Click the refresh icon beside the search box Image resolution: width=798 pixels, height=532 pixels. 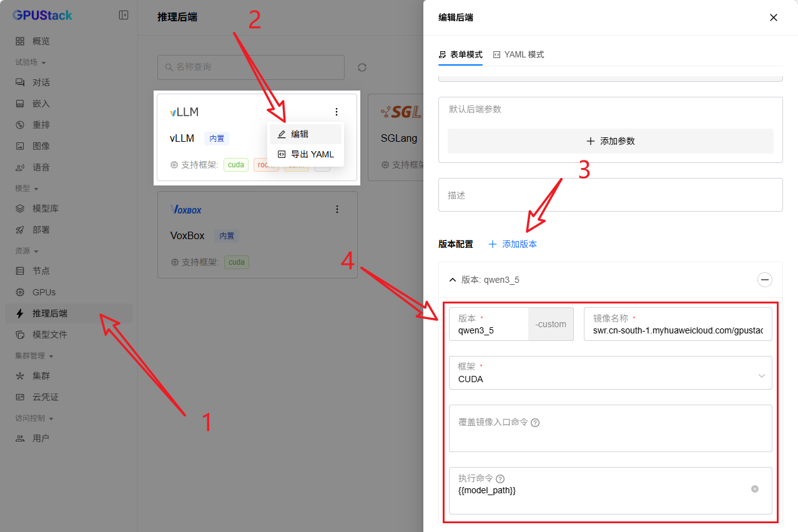(x=362, y=67)
